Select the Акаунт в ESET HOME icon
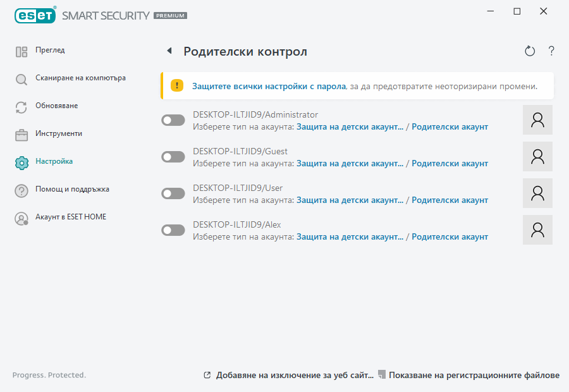The image size is (569, 392). (x=21, y=216)
